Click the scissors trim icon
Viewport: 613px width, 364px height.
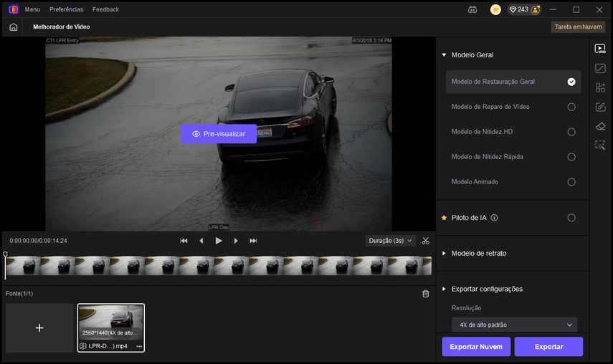point(426,241)
